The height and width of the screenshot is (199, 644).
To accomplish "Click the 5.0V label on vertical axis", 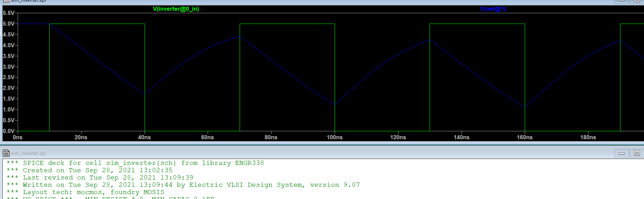I will tap(9, 24).
